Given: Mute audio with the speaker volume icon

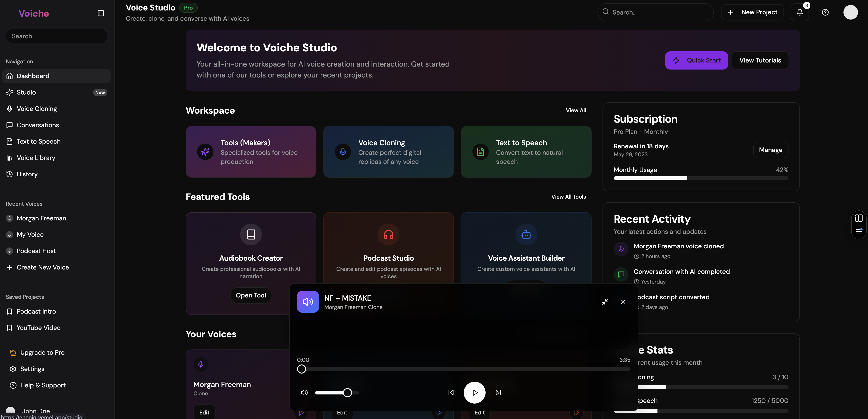Looking at the screenshot, I should [304, 392].
